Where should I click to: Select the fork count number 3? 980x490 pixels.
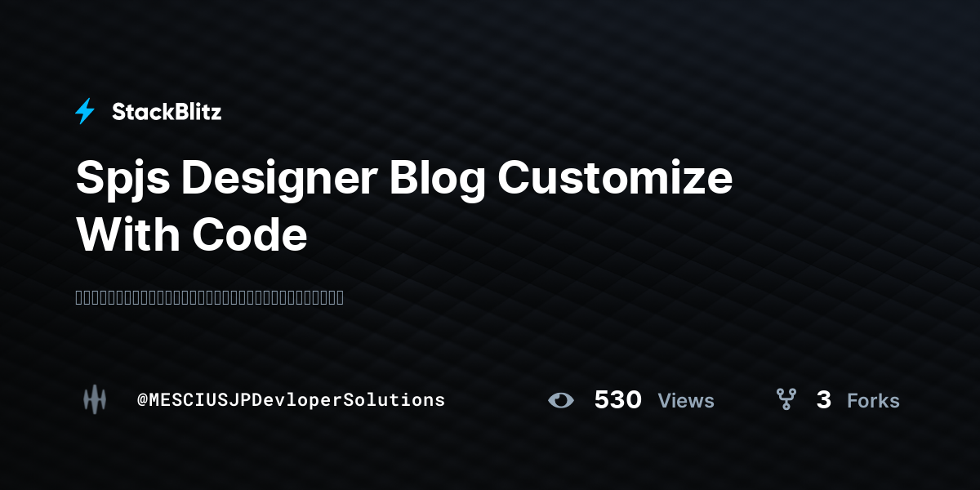pos(824,400)
